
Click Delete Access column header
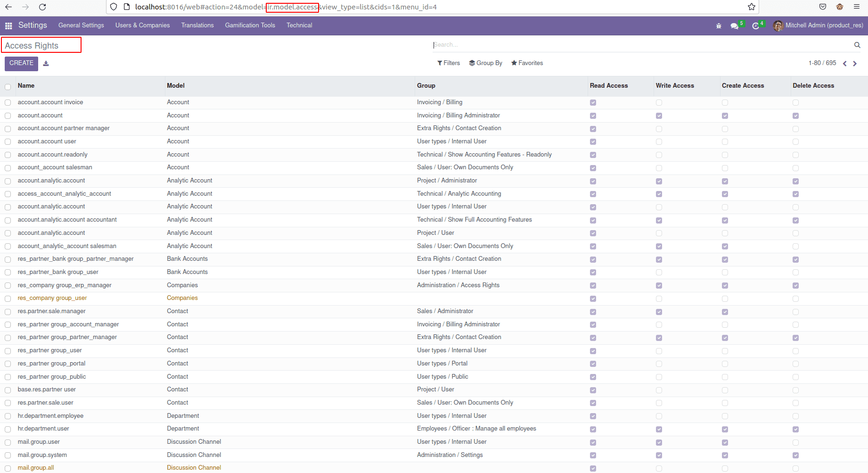pos(813,86)
